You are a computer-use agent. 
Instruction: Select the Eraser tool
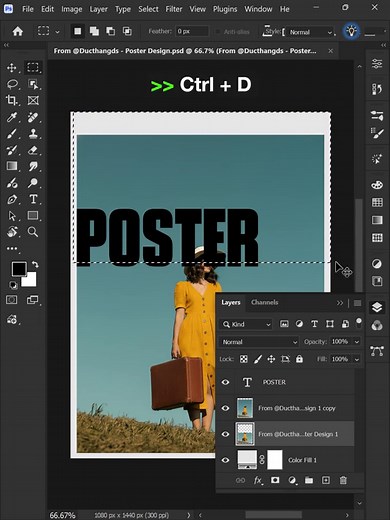tap(33, 150)
